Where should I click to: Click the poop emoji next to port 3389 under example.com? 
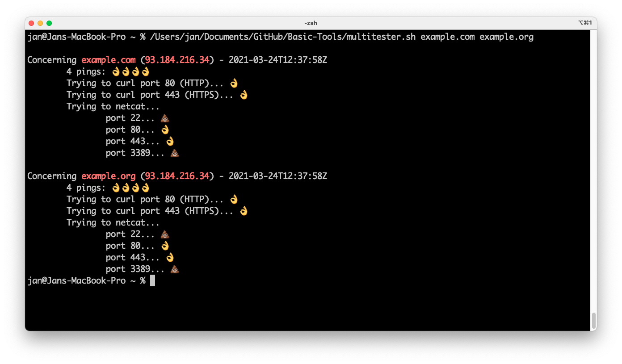tap(174, 153)
